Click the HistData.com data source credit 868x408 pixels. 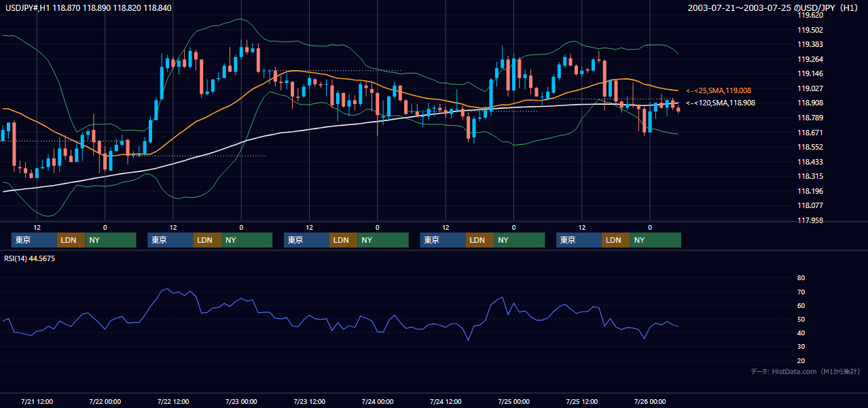(806, 371)
